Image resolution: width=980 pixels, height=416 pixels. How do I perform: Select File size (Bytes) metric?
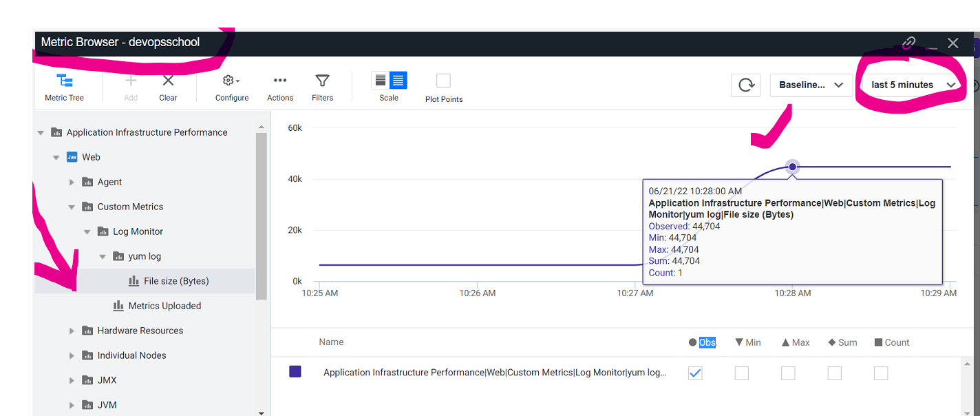(x=175, y=281)
